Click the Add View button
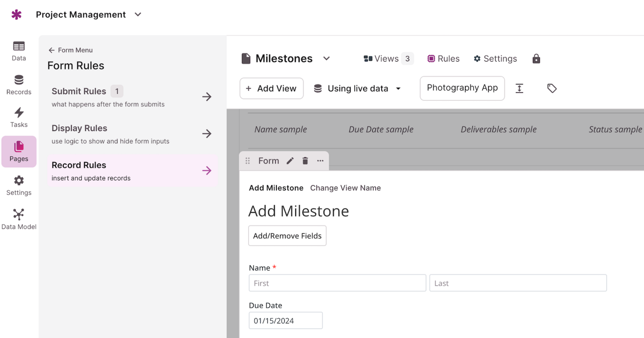The height and width of the screenshot is (338, 644). 271,88
